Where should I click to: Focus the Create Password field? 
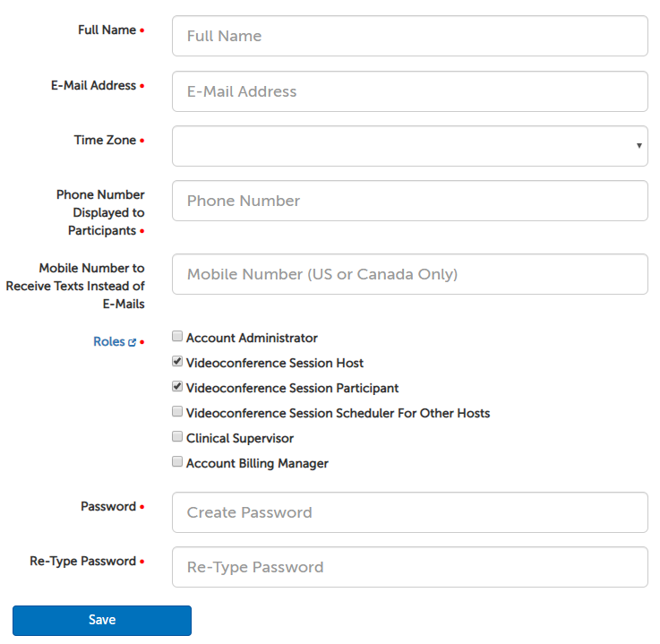[409, 512]
